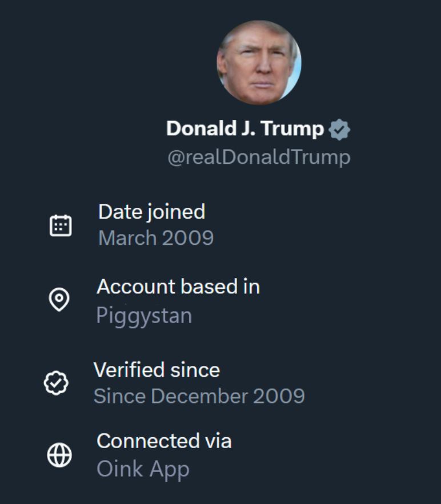The height and width of the screenshot is (504, 441).
Task: Click the globe icon for Connected via
Action: pyautogui.click(x=59, y=455)
